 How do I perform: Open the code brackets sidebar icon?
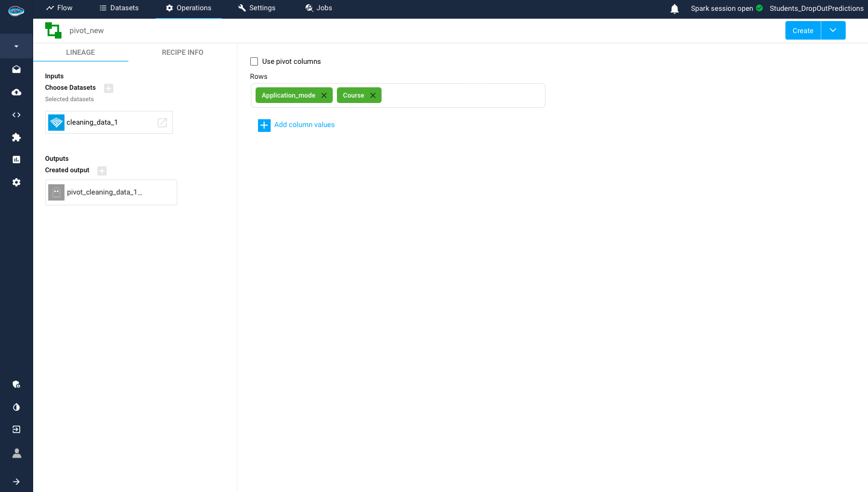[16, 115]
